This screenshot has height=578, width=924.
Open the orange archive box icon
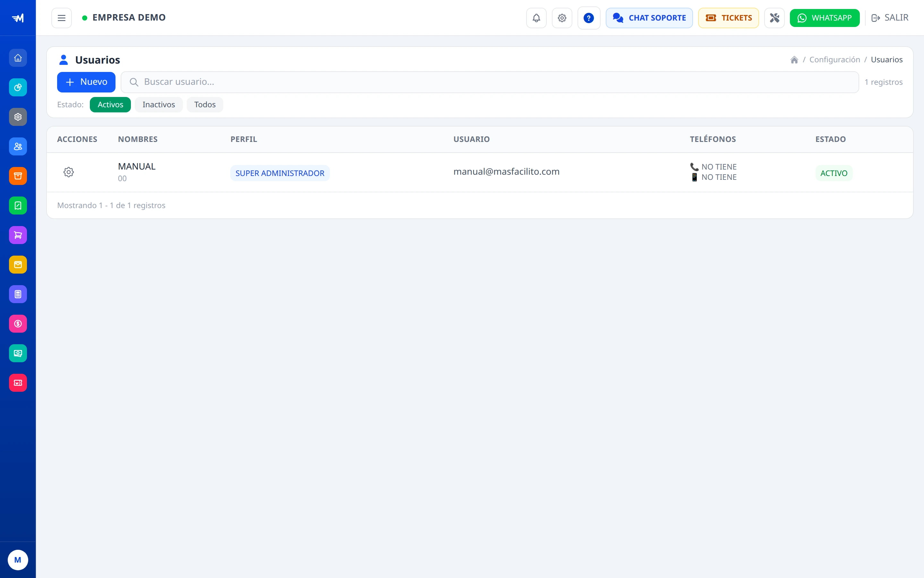(18, 176)
